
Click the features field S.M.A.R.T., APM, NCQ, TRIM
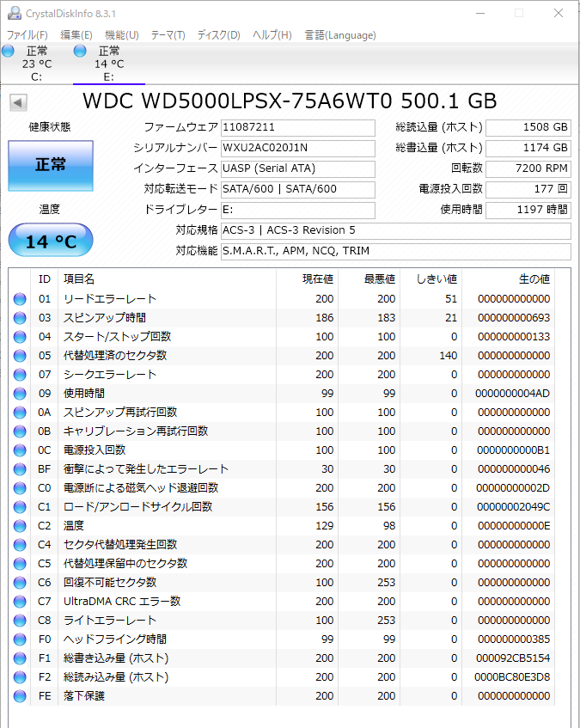[x=396, y=251]
